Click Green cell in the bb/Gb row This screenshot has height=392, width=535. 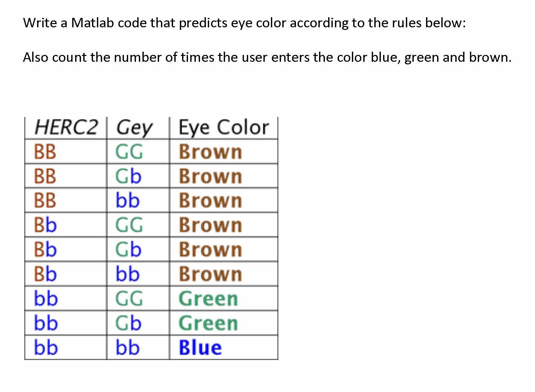pyautogui.click(x=208, y=323)
